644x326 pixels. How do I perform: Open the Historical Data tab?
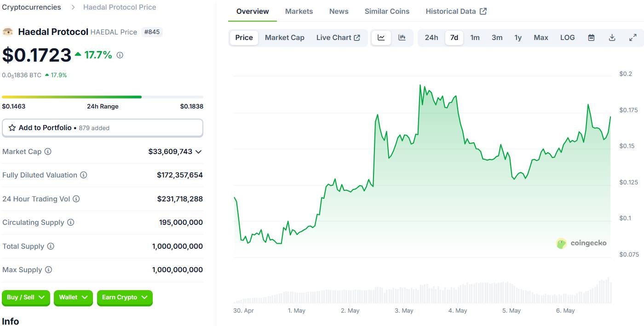click(x=456, y=11)
